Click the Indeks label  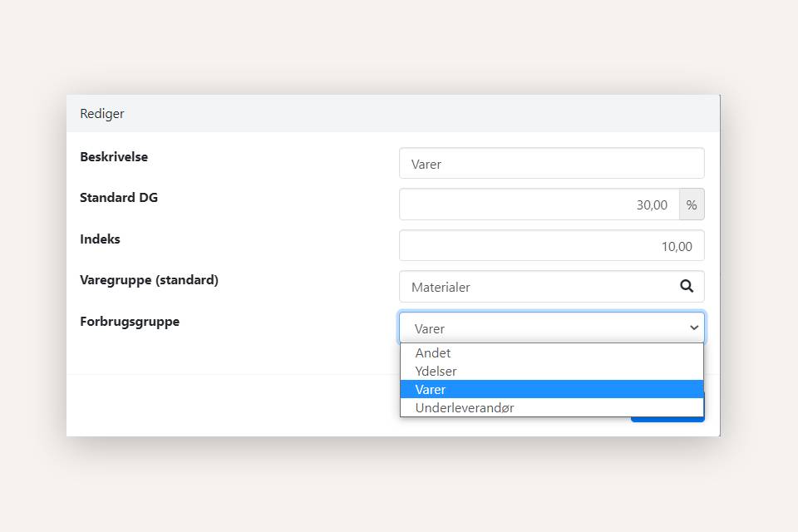click(x=100, y=239)
